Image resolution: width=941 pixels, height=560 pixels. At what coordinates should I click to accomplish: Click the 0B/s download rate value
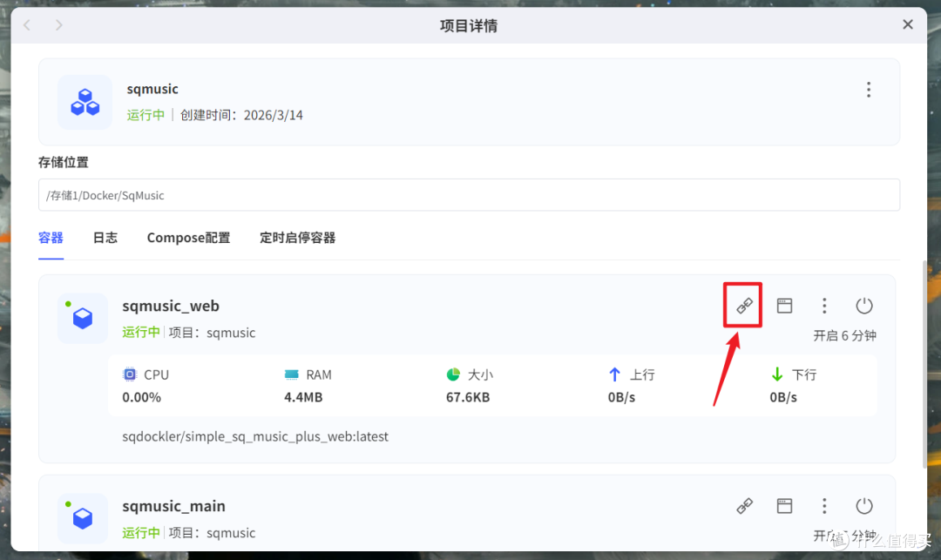(x=783, y=397)
